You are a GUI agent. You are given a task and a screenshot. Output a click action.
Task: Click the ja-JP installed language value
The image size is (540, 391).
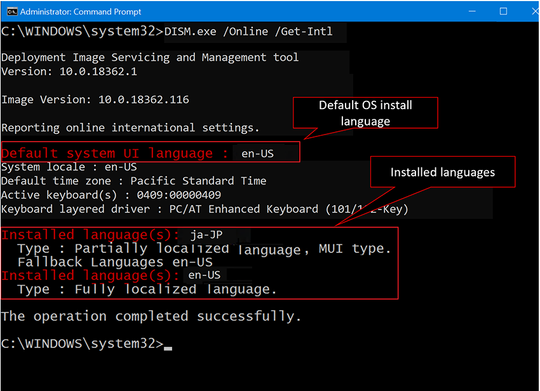[x=206, y=235]
